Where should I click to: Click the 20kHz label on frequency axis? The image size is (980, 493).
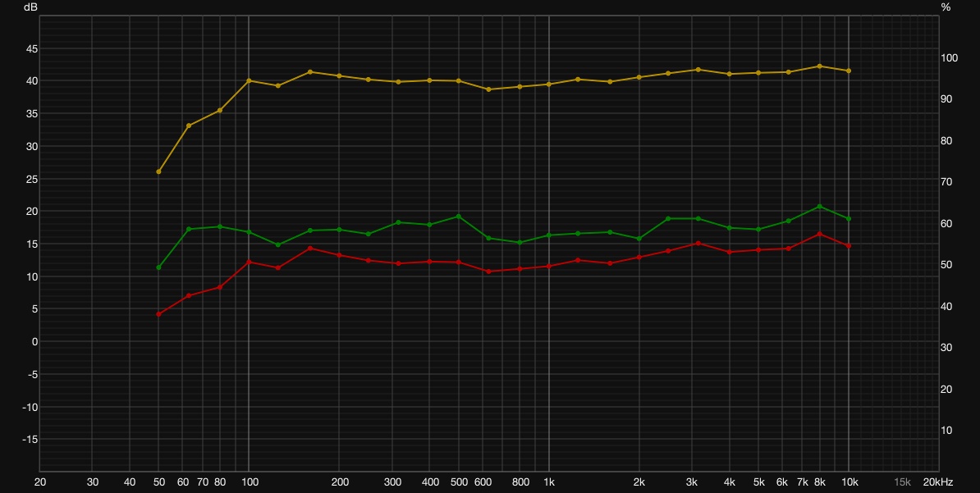(938, 482)
